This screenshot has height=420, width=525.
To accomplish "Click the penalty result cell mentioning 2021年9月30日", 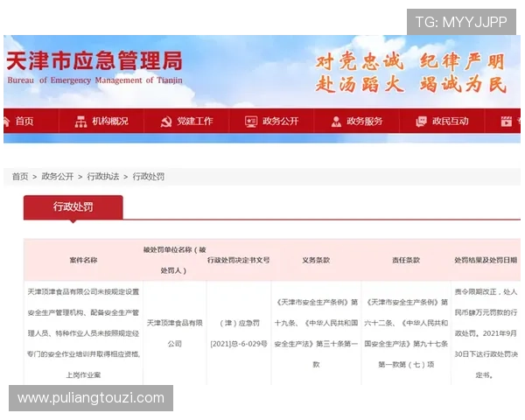I will (x=486, y=333).
